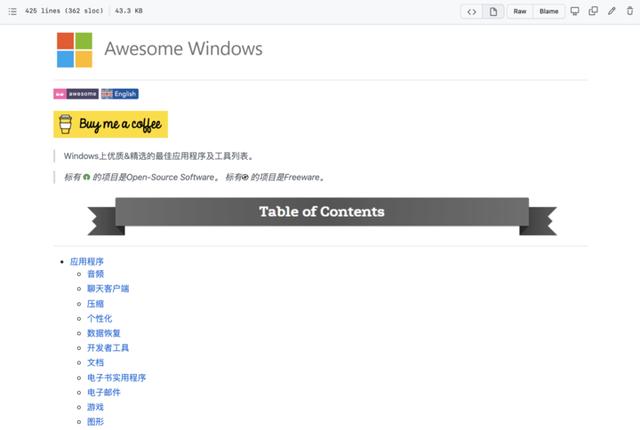Navigate to 开发者工具 link
640x430 pixels.
coord(108,348)
